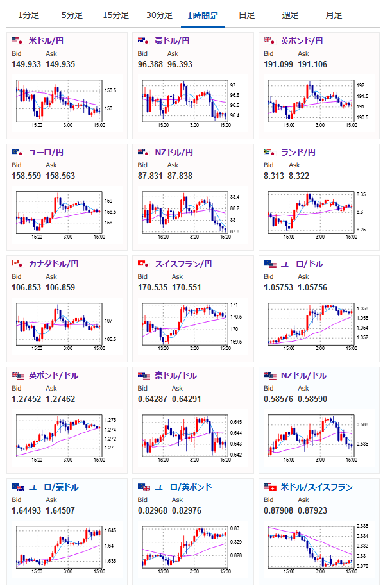Click the US/Japan flag icon for 米ドル/円
383x588 pixels.
coord(17,40)
